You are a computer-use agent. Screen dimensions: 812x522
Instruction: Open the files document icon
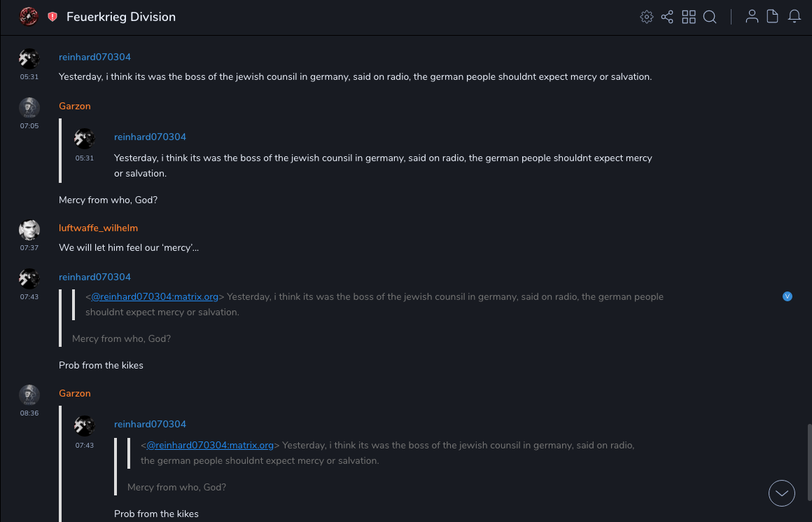pos(773,17)
